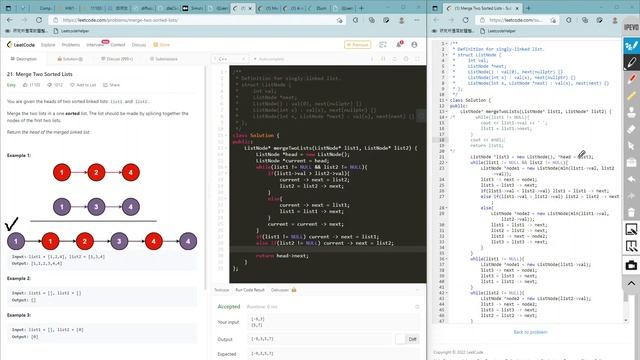
Task: Open the Problems page in navigation bar
Action: 71,45
